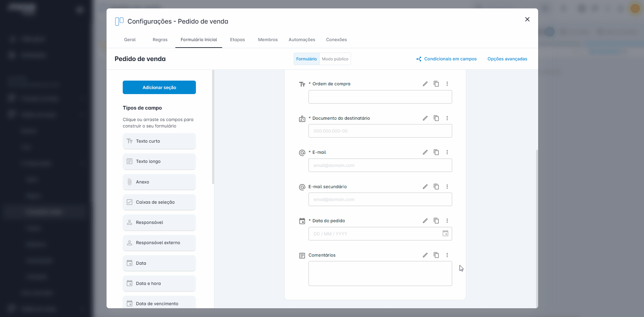Open more options for Data do pedido
Viewport: 644px width, 317px height.
[447, 221]
